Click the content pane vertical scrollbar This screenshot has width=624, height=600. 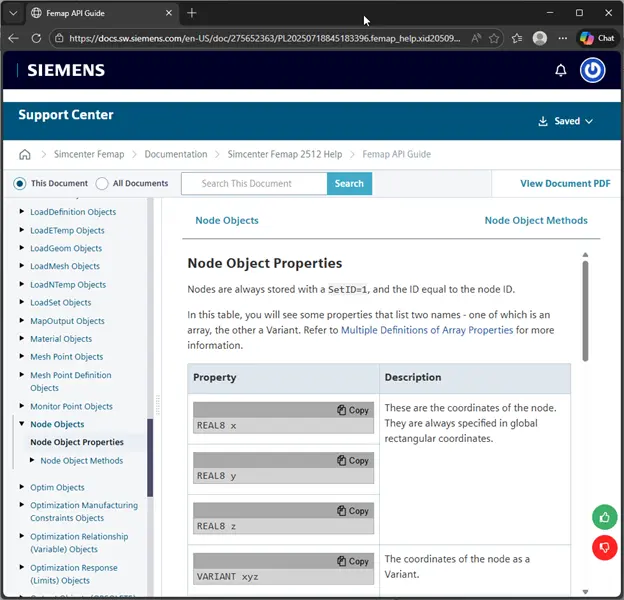[585, 311]
